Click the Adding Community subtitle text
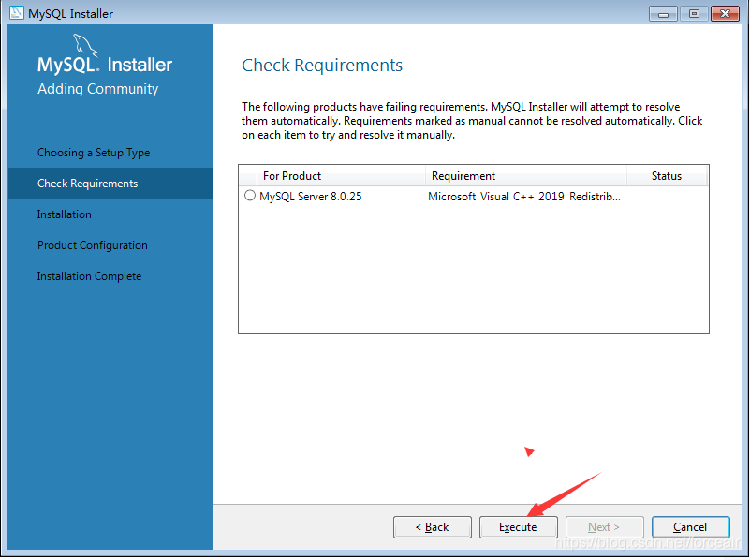 [x=97, y=89]
